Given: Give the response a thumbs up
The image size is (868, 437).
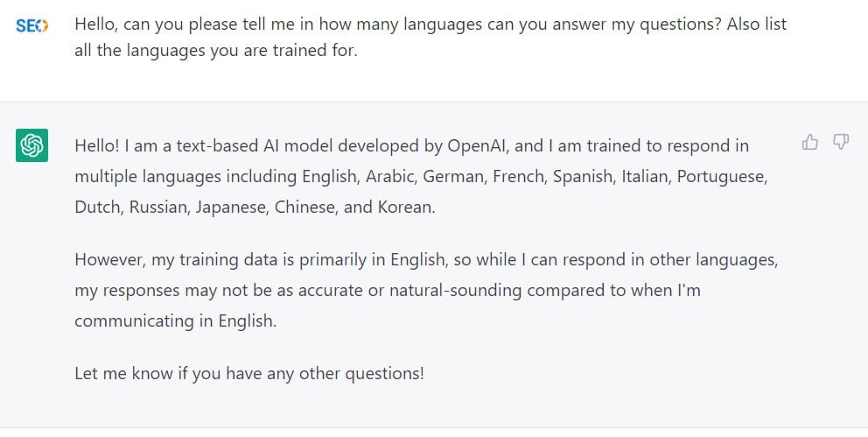Looking at the screenshot, I should [810, 143].
